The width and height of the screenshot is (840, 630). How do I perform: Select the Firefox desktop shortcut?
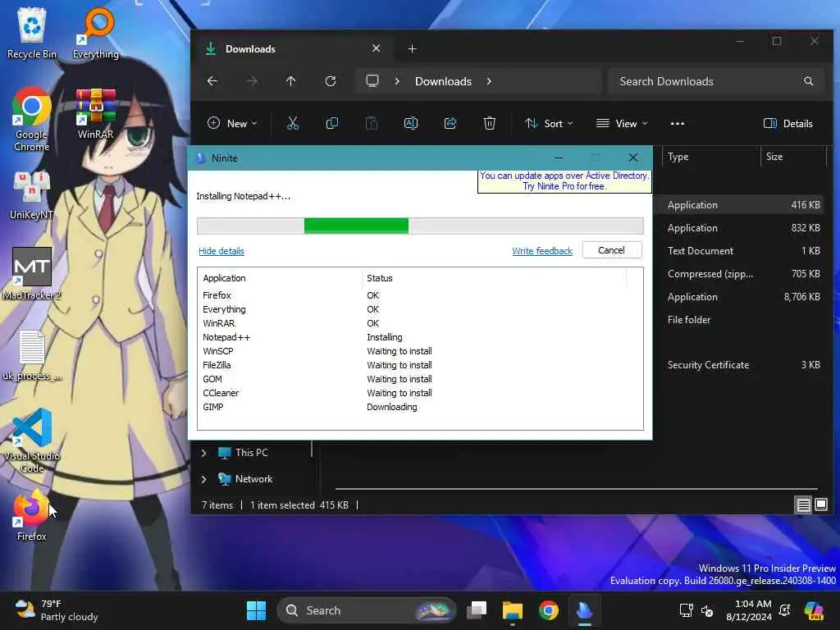click(x=32, y=515)
